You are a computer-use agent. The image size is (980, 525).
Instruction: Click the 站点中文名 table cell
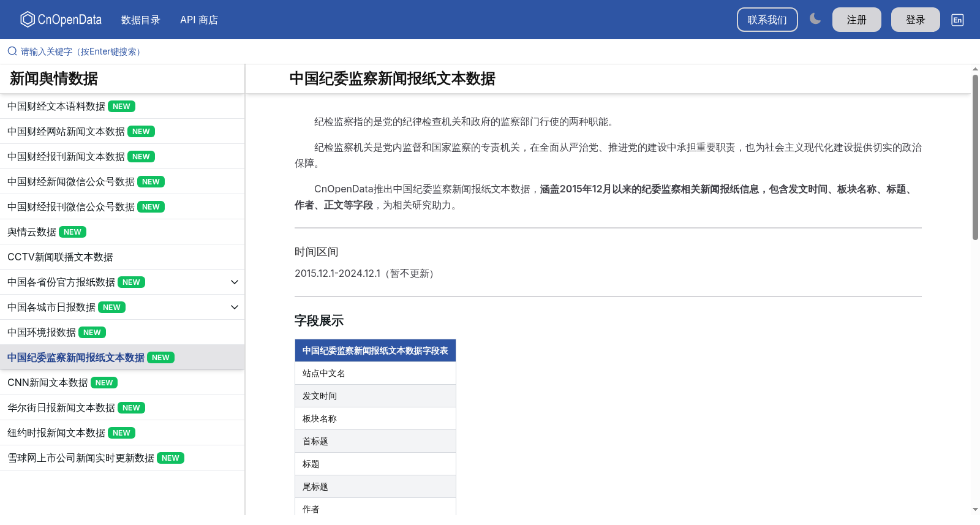coord(375,373)
